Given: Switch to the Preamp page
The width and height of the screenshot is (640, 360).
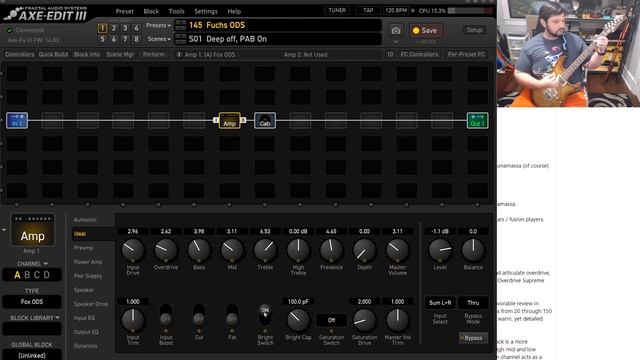Looking at the screenshot, I should click(x=83, y=248).
